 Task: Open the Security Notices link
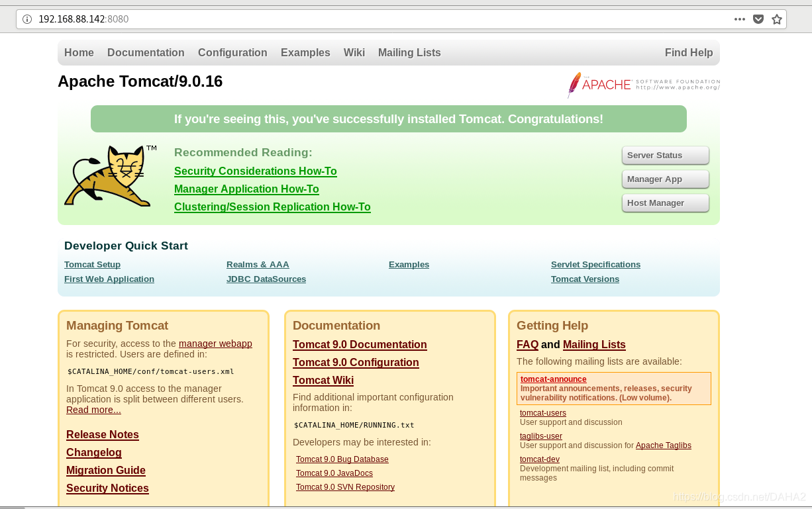tap(107, 488)
